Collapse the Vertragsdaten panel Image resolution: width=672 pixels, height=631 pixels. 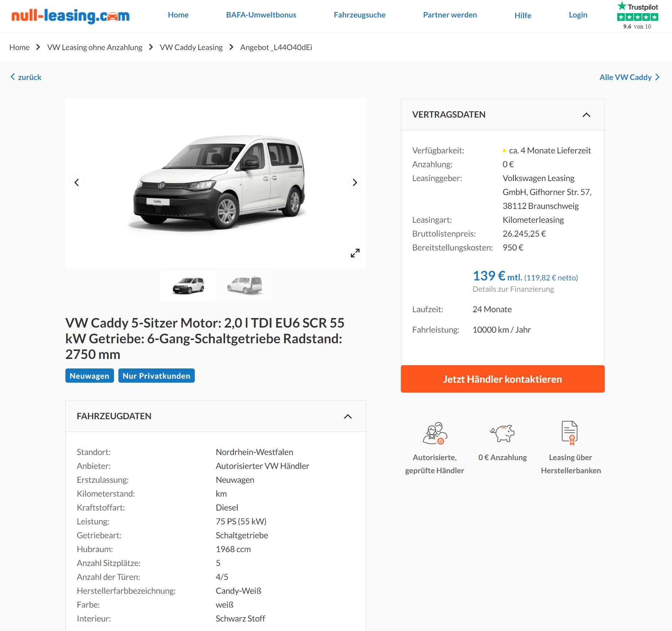(586, 115)
